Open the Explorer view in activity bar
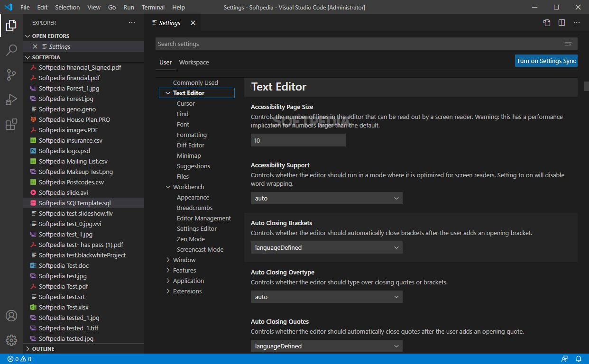589x364 pixels. [11, 26]
